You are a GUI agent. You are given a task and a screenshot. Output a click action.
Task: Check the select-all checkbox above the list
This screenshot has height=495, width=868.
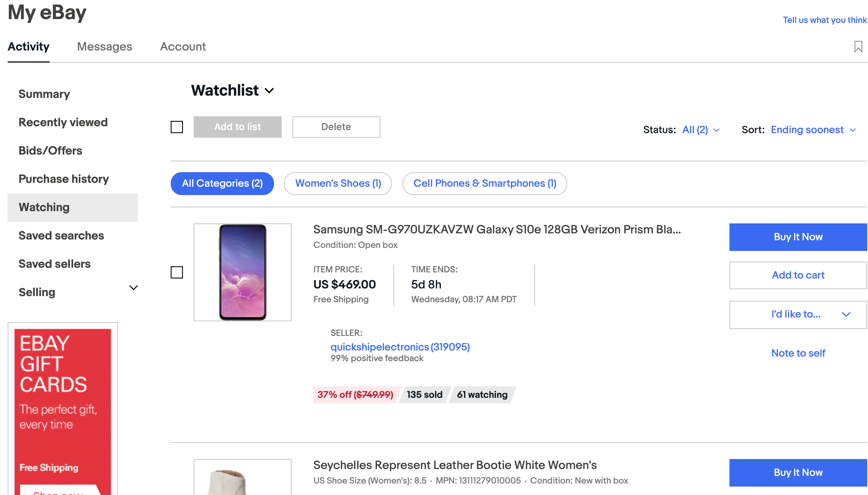(177, 127)
